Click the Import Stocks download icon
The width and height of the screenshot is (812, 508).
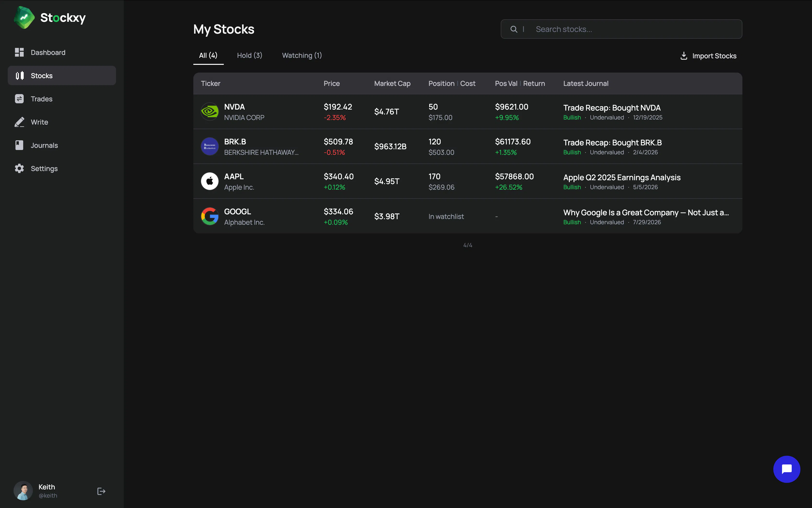point(684,56)
